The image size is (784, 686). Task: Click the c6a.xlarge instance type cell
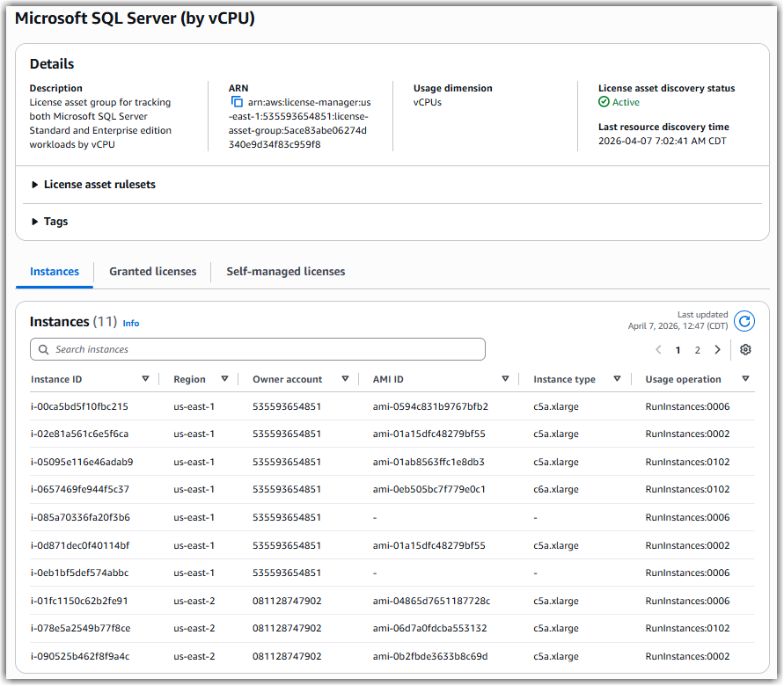[x=555, y=489]
